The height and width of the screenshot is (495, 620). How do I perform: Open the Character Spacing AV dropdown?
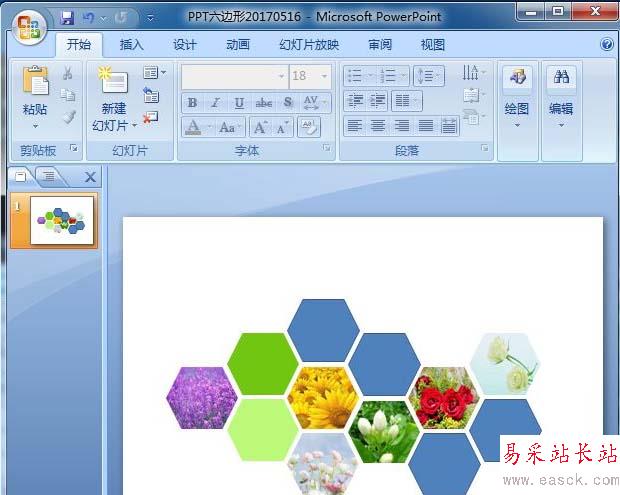coord(315,103)
